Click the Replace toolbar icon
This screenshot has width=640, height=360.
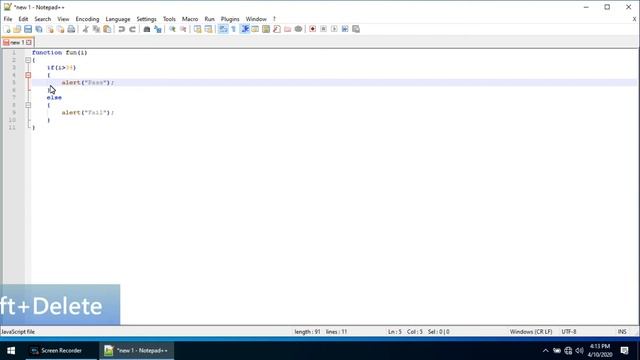click(x=158, y=29)
